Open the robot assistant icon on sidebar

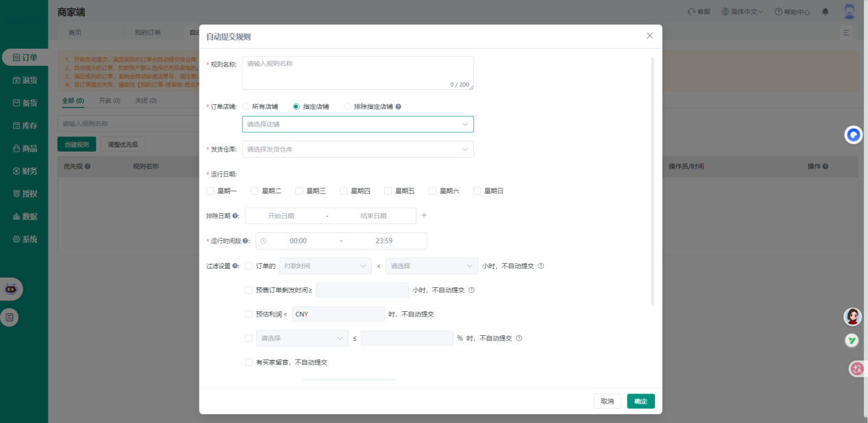pyautogui.click(x=10, y=289)
